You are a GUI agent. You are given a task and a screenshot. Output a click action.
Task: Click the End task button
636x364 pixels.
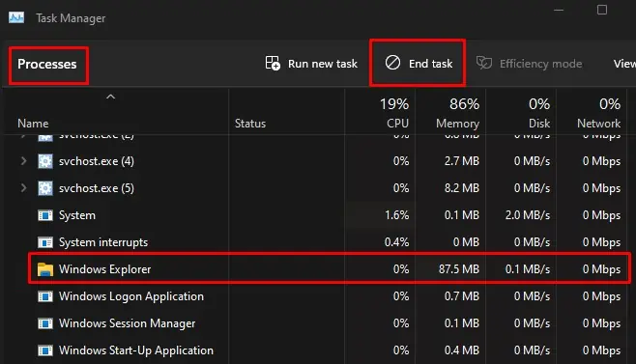[x=419, y=63]
